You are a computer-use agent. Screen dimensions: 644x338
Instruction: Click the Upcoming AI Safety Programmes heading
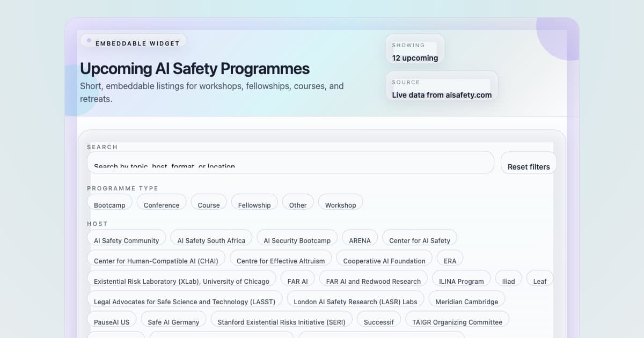195,69
